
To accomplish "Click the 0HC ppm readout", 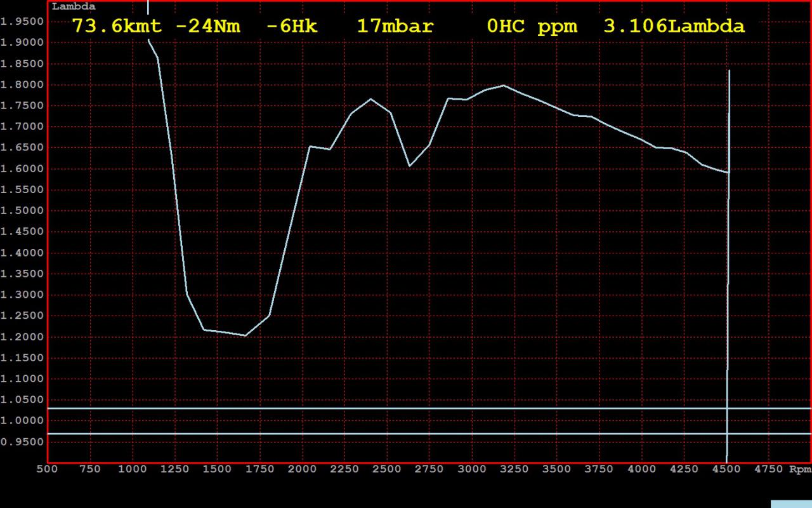I will pos(532,27).
